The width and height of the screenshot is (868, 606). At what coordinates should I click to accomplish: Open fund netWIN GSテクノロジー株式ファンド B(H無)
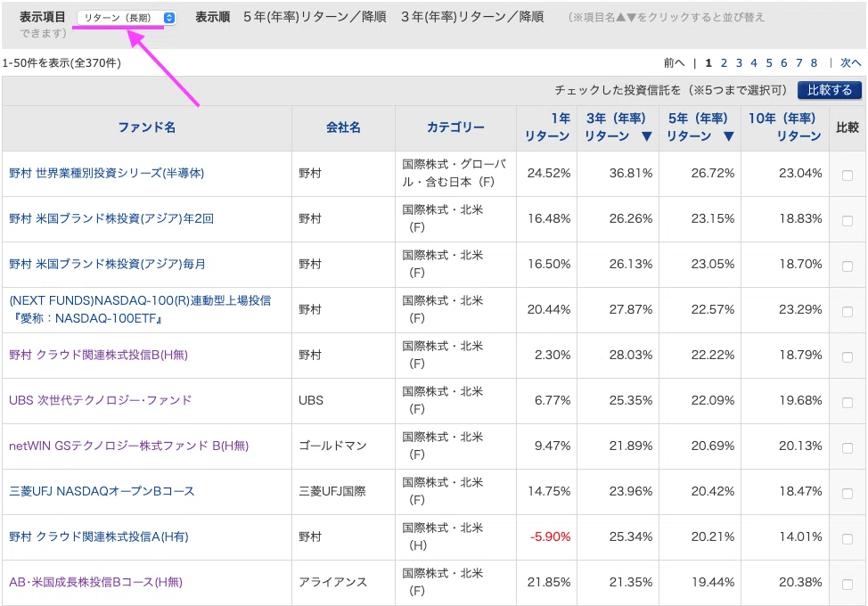pos(129,446)
